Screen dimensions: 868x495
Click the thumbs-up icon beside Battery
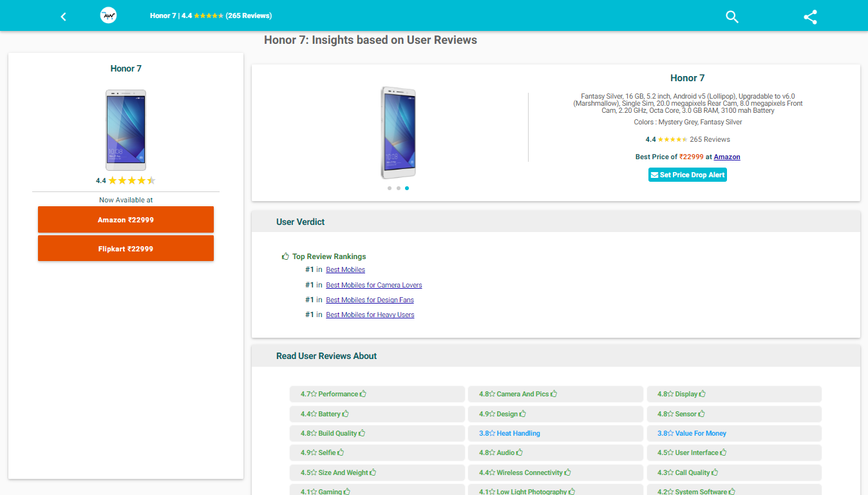click(346, 414)
